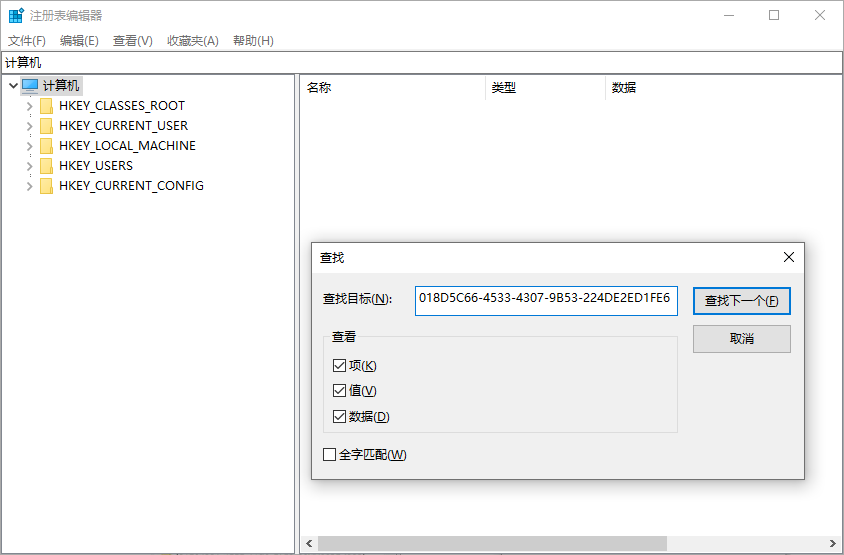The height and width of the screenshot is (555, 844).
Task: Click the HKEY_CURRENT_USER folder icon
Action: tap(47, 126)
